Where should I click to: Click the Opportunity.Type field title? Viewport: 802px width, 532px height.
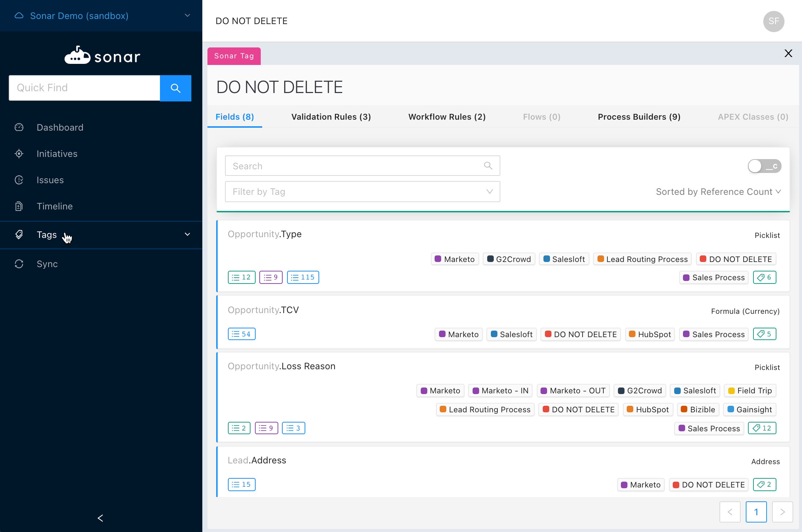(264, 234)
